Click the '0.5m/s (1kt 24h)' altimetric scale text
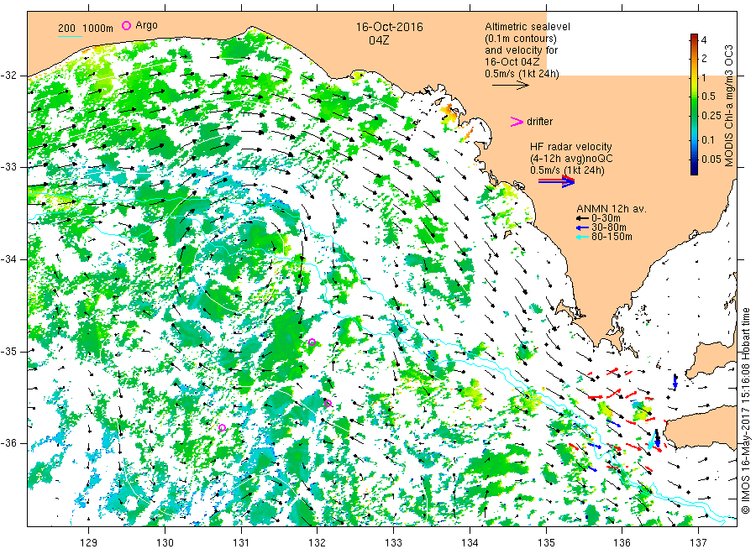756x554 pixels. point(522,74)
